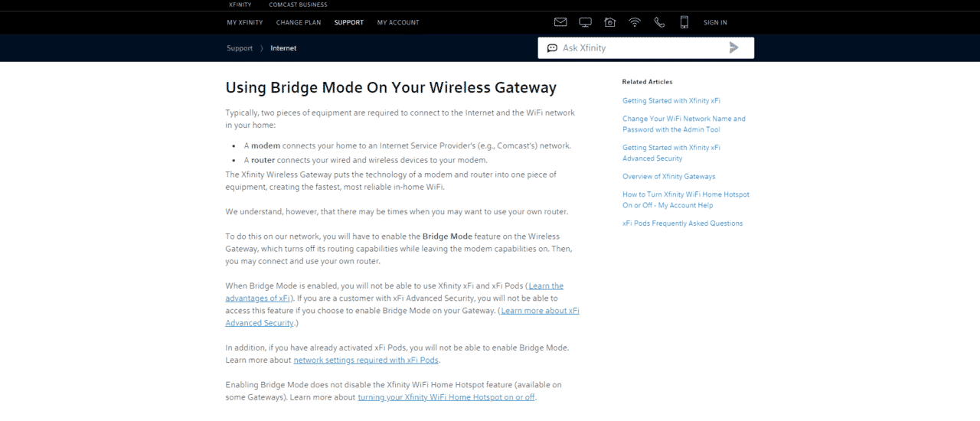The width and height of the screenshot is (980, 421).
Task: Click the bold word router in list
Action: [263, 160]
